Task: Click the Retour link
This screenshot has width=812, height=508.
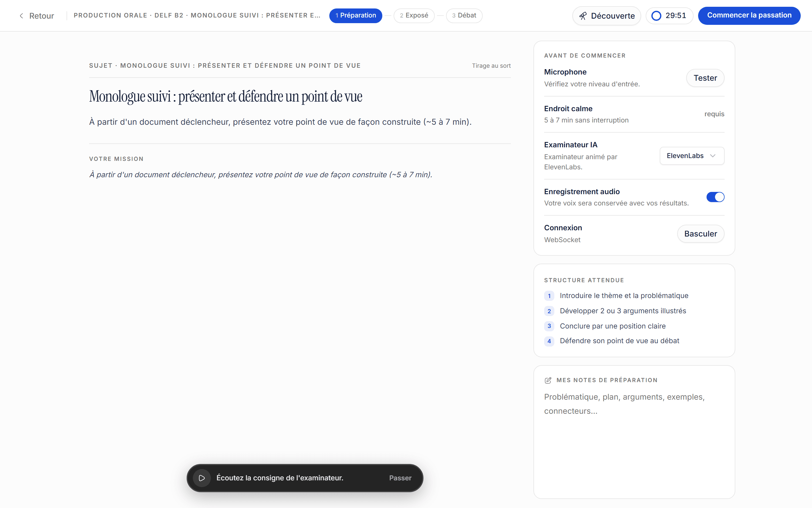Action: pyautogui.click(x=37, y=16)
